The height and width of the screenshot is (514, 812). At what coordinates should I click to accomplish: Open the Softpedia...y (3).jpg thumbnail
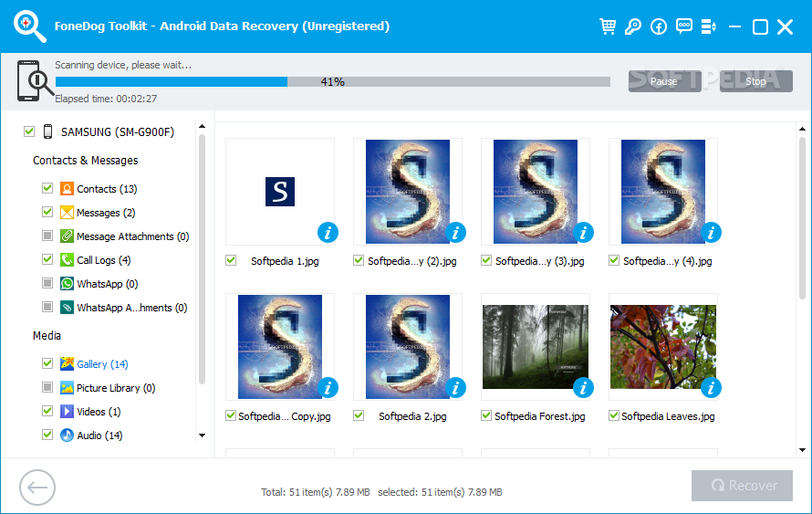tap(536, 192)
